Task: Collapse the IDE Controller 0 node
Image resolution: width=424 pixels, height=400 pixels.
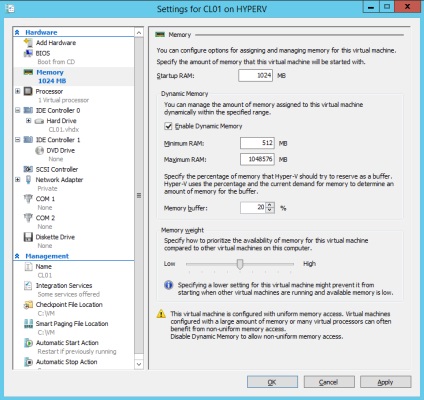Action: pos(18,110)
